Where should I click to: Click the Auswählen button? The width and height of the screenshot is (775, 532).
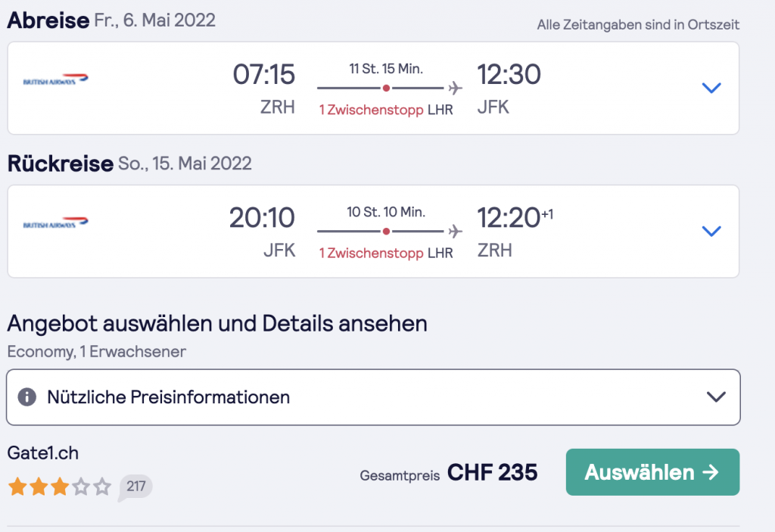(x=652, y=472)
